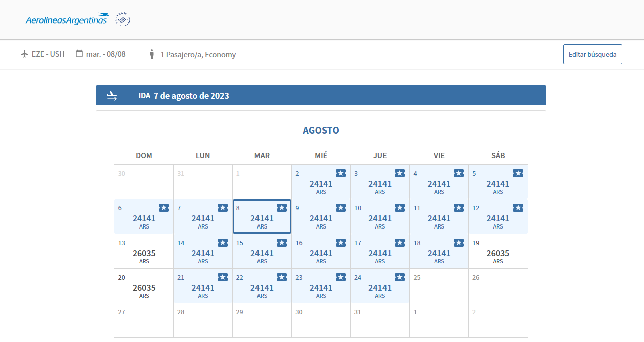Screen dimensions: 644x342
Task: Click the departure plane icon in the IDA bar
Action: (x=112, y=96)
